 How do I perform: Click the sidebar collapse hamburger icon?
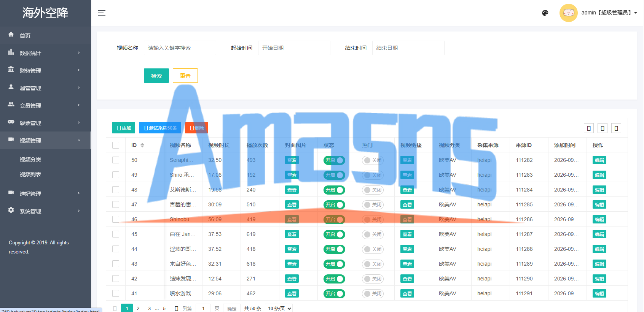(x=102, y=13)
